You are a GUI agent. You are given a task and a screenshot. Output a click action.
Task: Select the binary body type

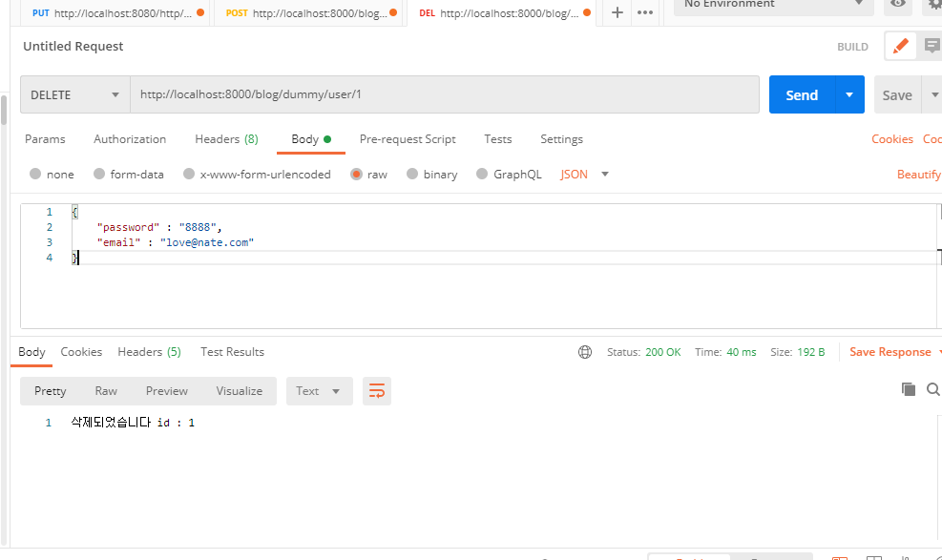click(x=431, y=174)
